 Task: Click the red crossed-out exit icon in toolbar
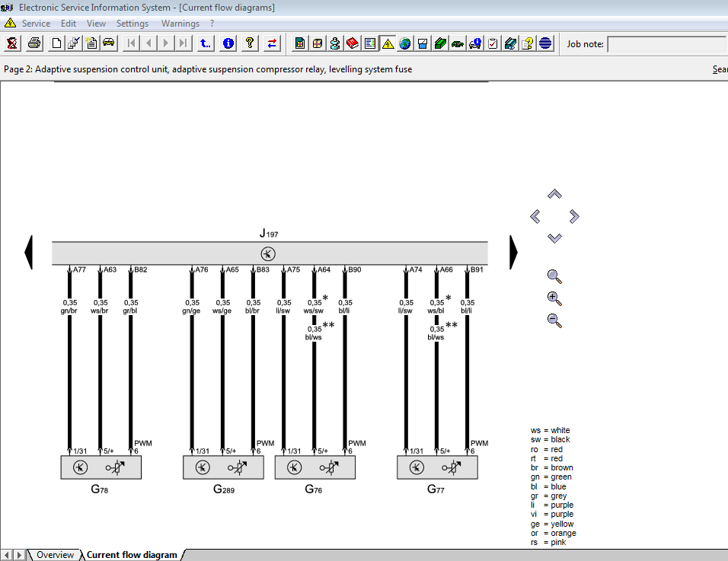point(12,43)
